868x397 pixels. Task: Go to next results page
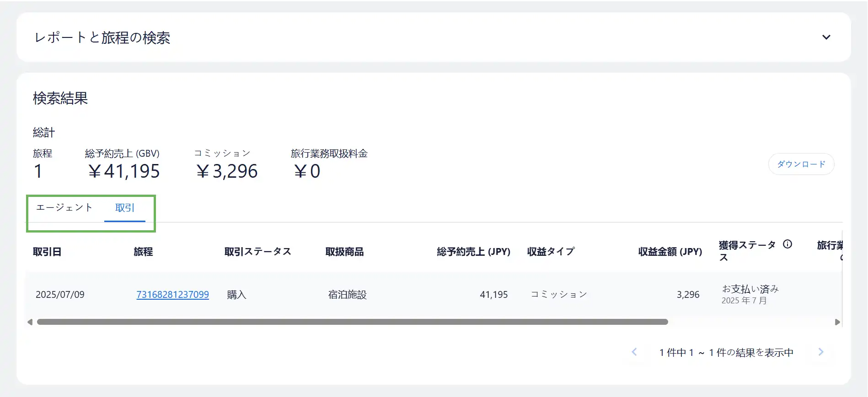point(821,352)
